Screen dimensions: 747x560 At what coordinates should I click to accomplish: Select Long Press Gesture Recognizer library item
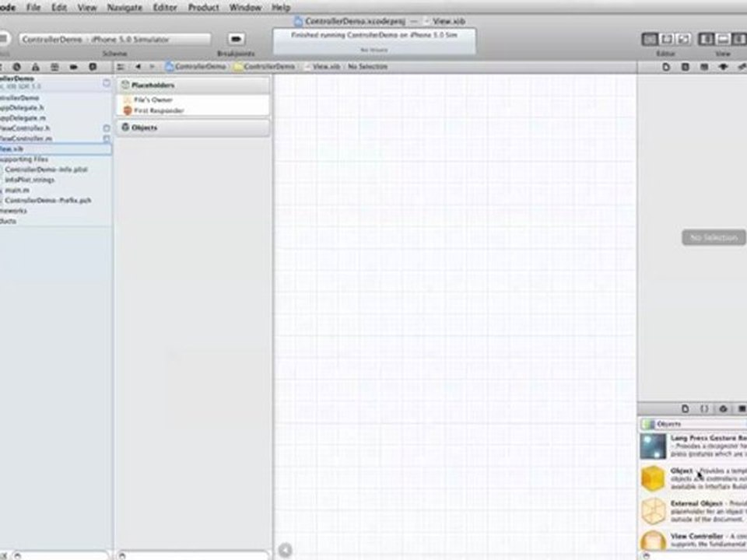[693, 446]
